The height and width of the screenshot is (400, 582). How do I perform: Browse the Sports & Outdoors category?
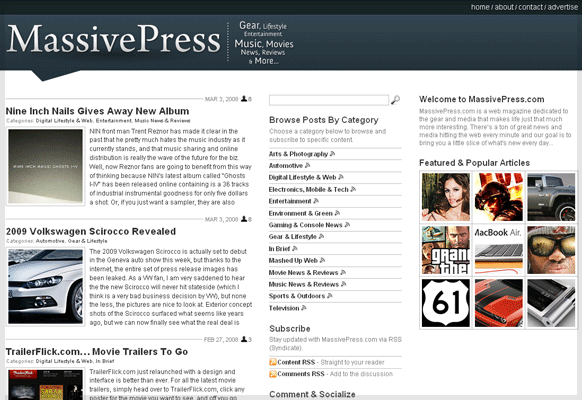click(x=297, y=296)
